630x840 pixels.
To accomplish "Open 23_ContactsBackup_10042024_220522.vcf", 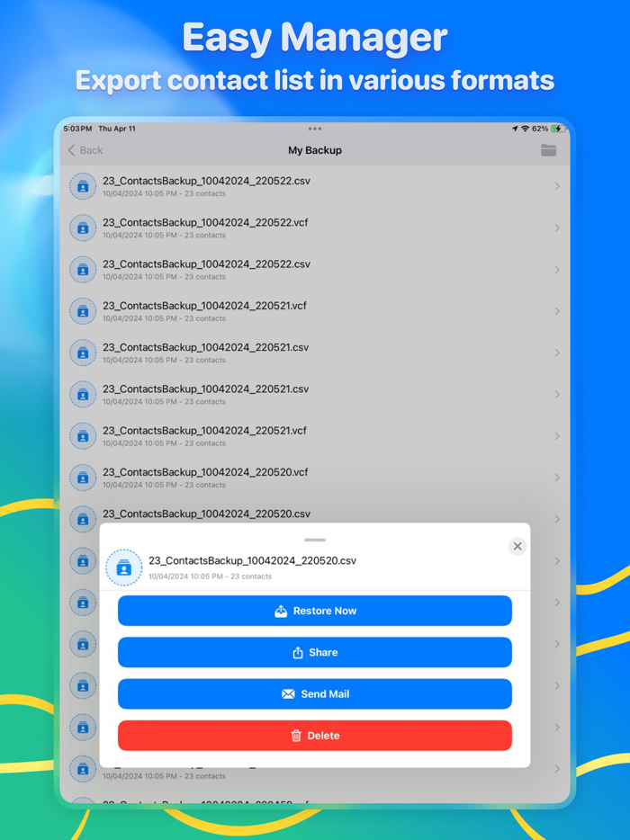I will 315,228.
